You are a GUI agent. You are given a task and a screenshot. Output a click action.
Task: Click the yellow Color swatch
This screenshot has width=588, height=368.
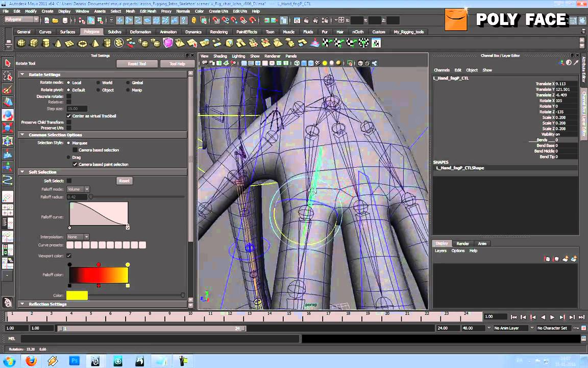(77, 295)
